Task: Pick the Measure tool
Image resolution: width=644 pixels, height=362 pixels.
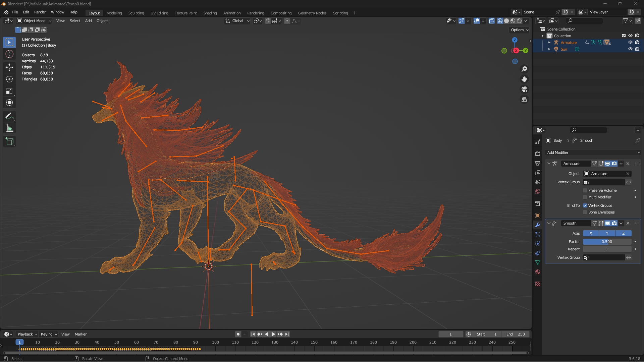Action: [x=9, y=128]
